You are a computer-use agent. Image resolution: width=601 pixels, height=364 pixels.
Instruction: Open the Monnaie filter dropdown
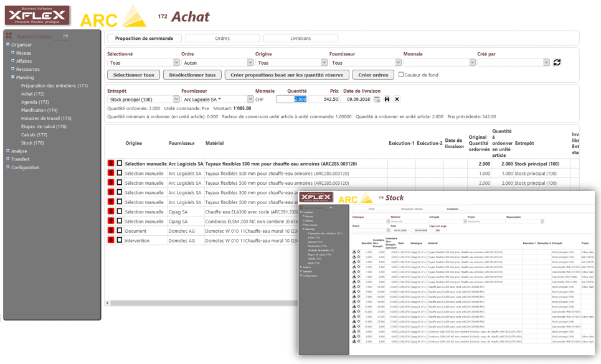tap(439, 63)
